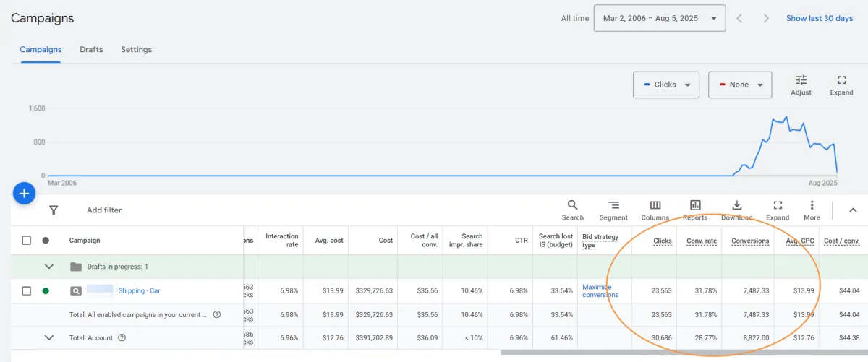Expand the Total: Account row chevron

tap(49, 337)
